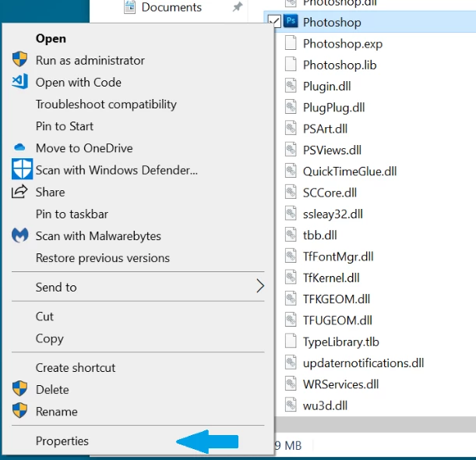Click the DLL icon of SCCore.dll
Image resolution: width=476 pixels, height=460 pixels.
291,192
